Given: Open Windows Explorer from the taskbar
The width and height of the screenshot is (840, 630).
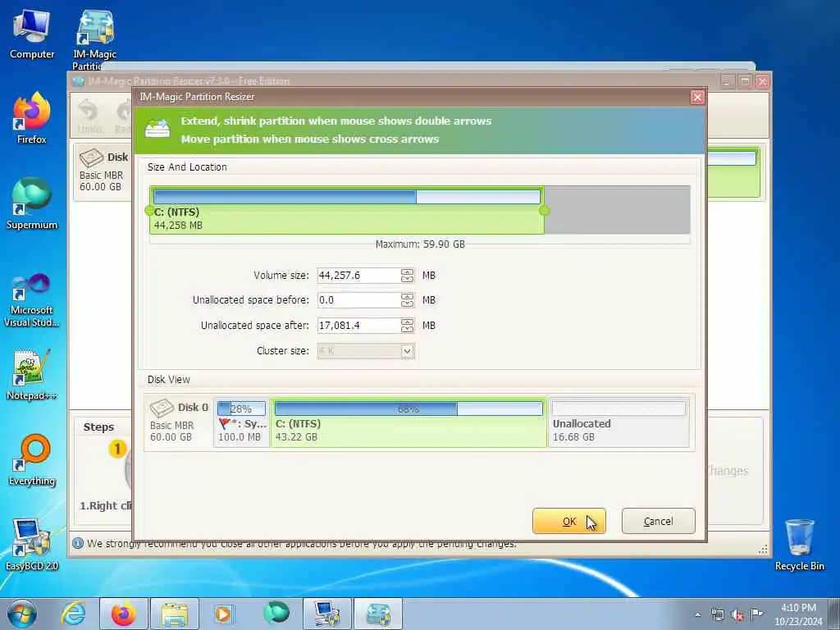Looking at the screenshot, I should click(x=175, y=614).
